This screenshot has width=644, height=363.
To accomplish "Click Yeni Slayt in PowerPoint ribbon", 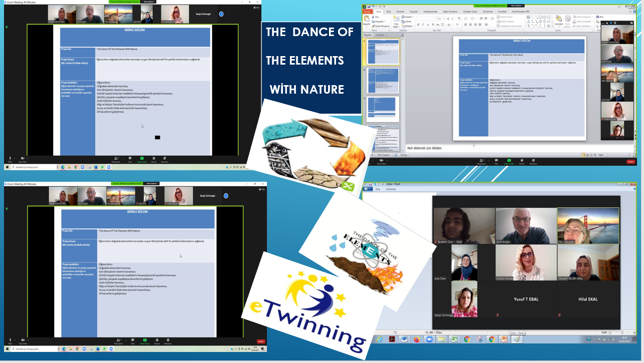I will (396, 21).
